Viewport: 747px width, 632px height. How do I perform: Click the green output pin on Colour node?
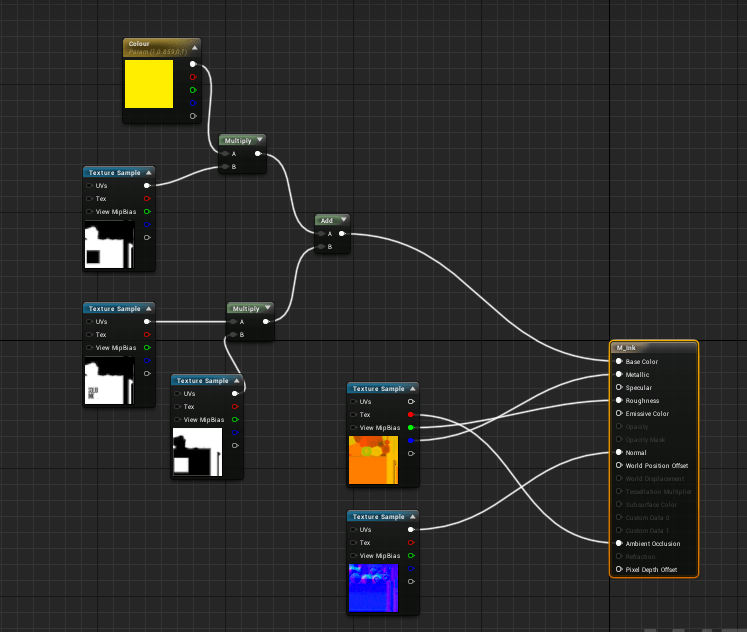[193, 89]
